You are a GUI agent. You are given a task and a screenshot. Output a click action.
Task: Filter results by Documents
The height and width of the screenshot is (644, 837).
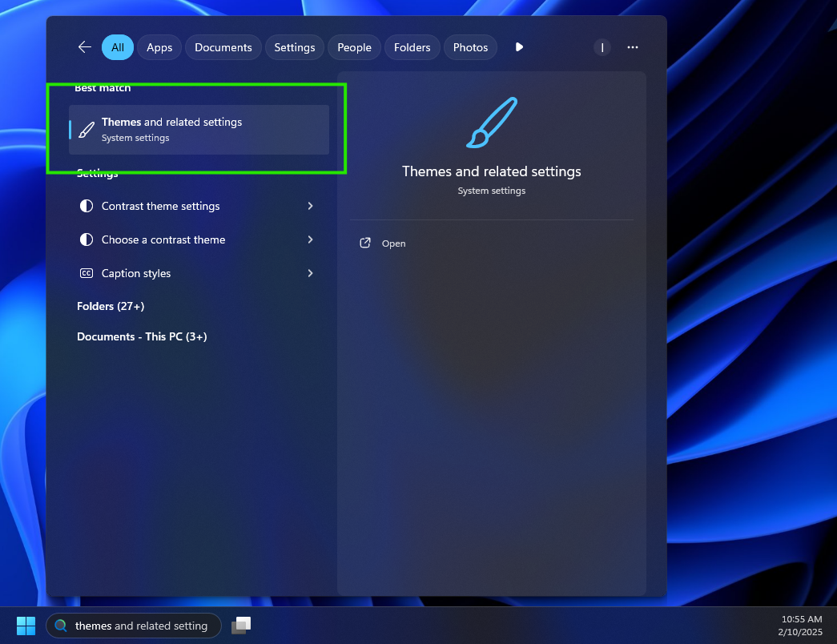coord(223,47)
